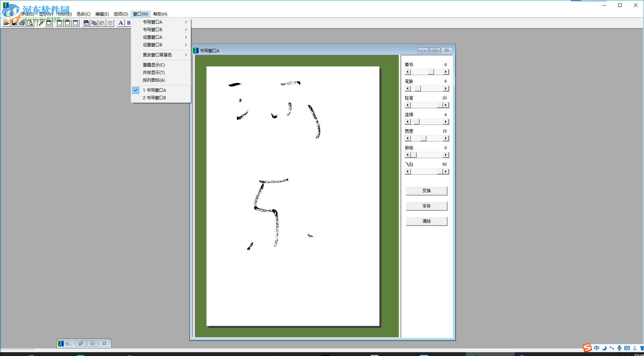The image size is (644, 356).
Task: Click the 飞白 slider thumb
Action: coord(440,172)
